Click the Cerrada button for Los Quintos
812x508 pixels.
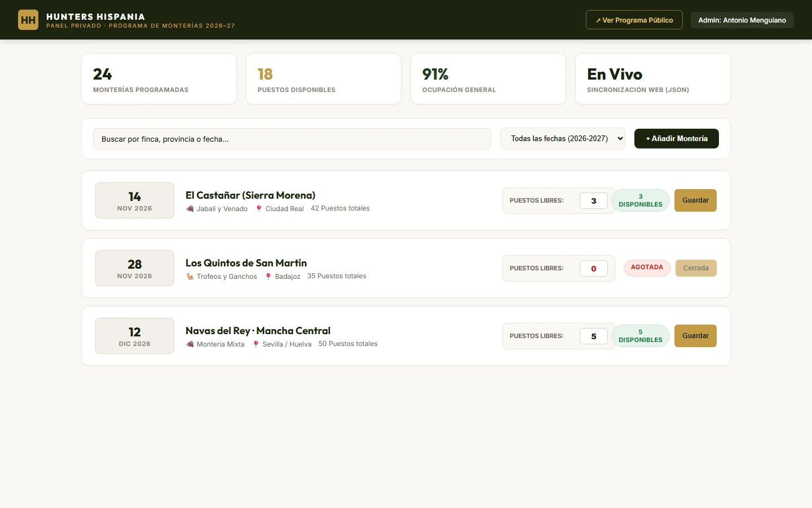tap(696, 268)
